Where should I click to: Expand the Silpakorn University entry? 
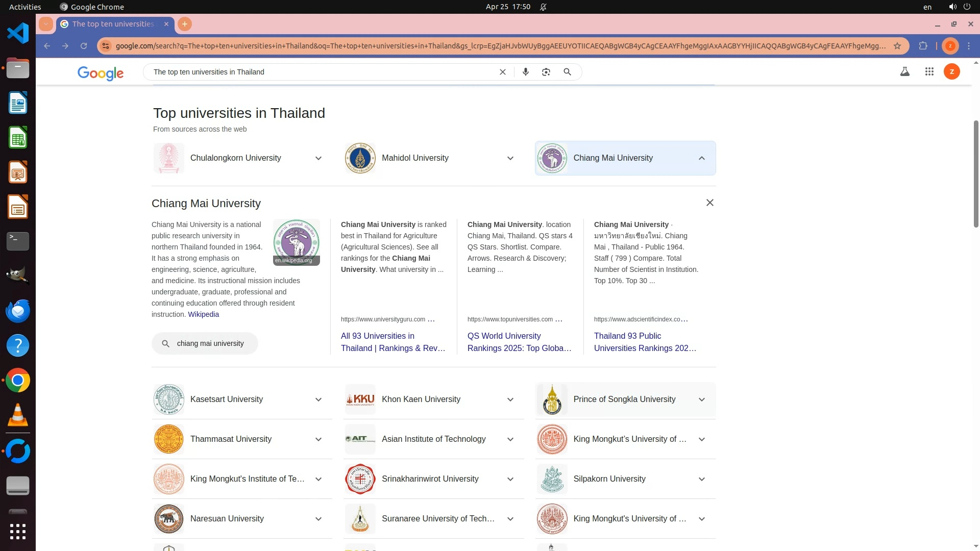701,479
